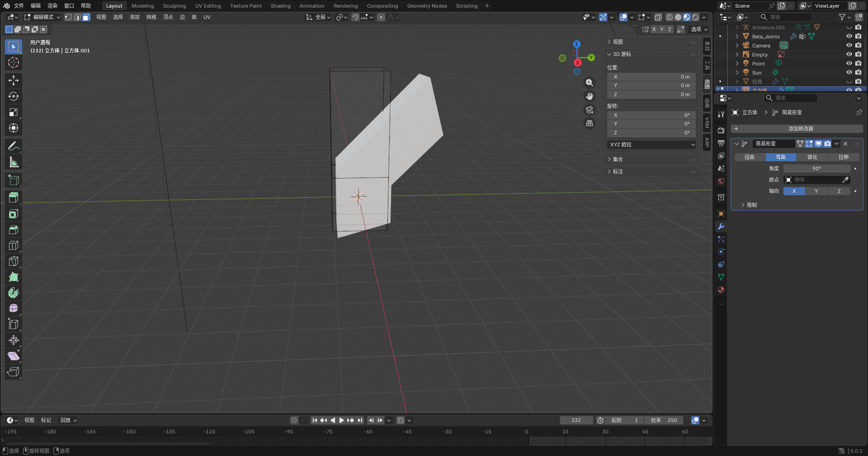Image resolution: width=868 pixels, height=456 pixels.
Task: Open the XYZ 欧拉 rotation mode dropdown
Action: click(x=651, y=145)
